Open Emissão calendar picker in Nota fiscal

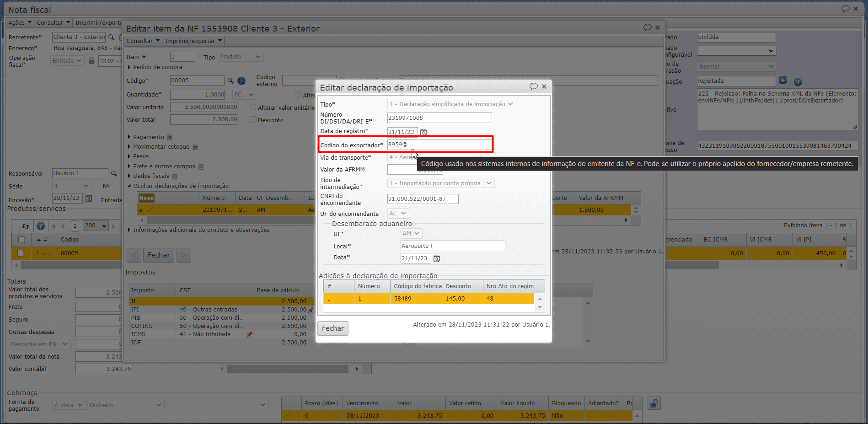[x=89, y=199]
